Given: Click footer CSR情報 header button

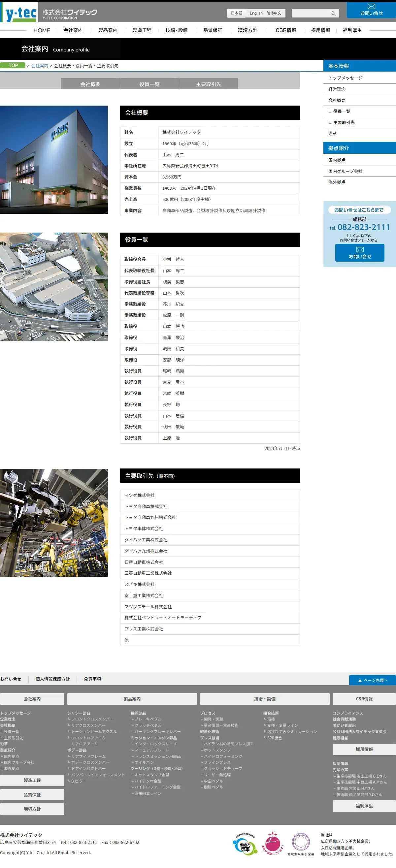Looking at the screenshot, I should tap(364, 699).
